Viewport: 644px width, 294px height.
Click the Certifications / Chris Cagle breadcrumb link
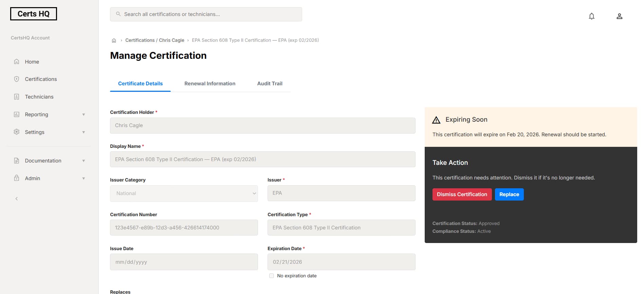tap(154, 40)
